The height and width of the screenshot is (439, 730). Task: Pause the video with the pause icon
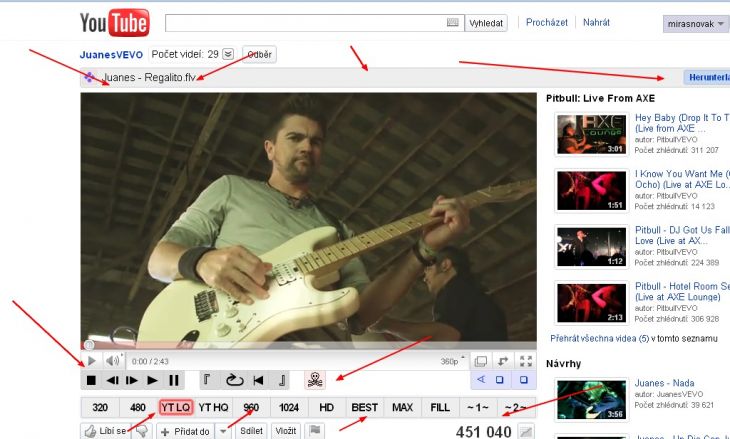tap(174, 380)
